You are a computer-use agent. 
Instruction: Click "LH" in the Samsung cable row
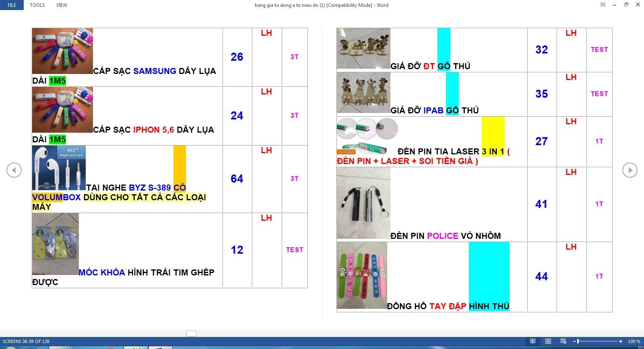[266, 33]
